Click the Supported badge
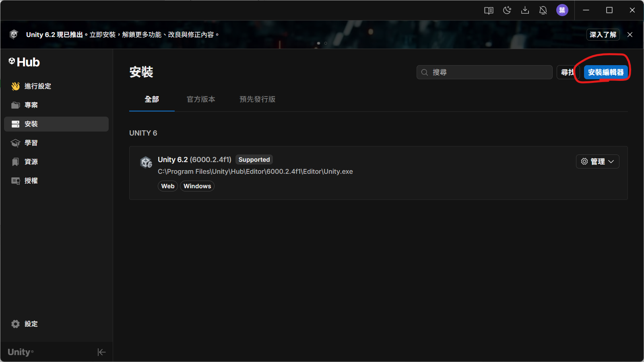 pos(254,160)
